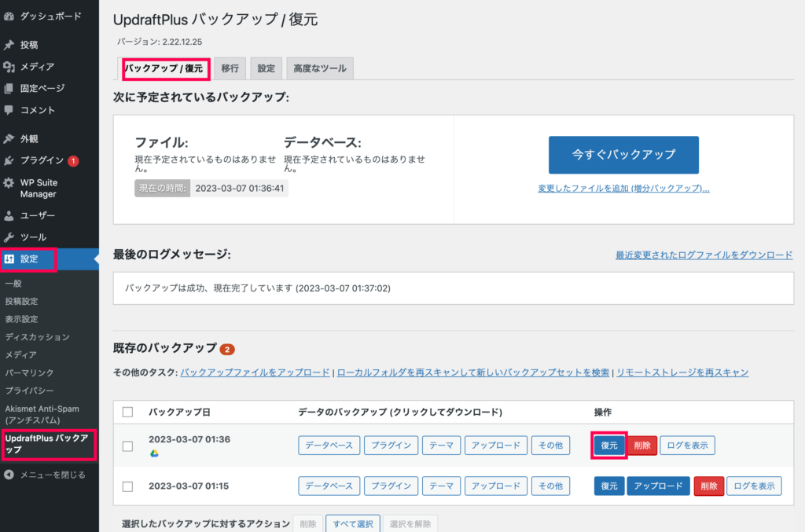Image resolution: width=805 pixels, height=532 pixels.
Task: Click the current time value 2023-03-07 01:36:41
Action: tap(239, 189)
